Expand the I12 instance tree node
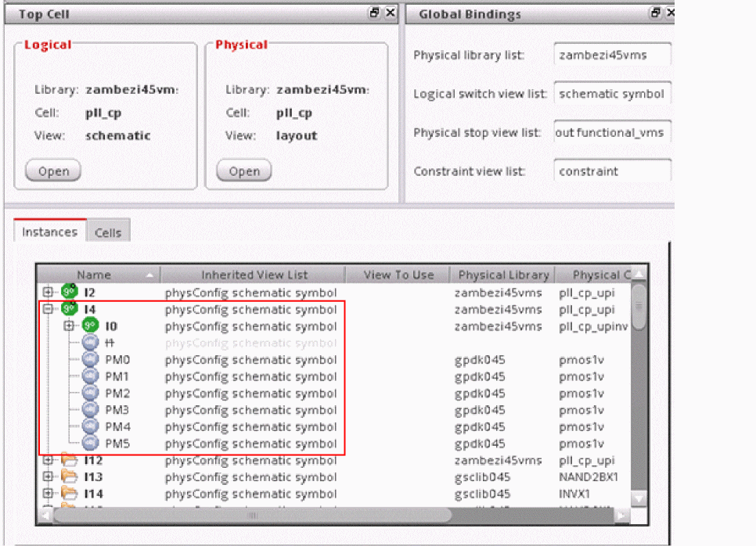 pos(48,460)
